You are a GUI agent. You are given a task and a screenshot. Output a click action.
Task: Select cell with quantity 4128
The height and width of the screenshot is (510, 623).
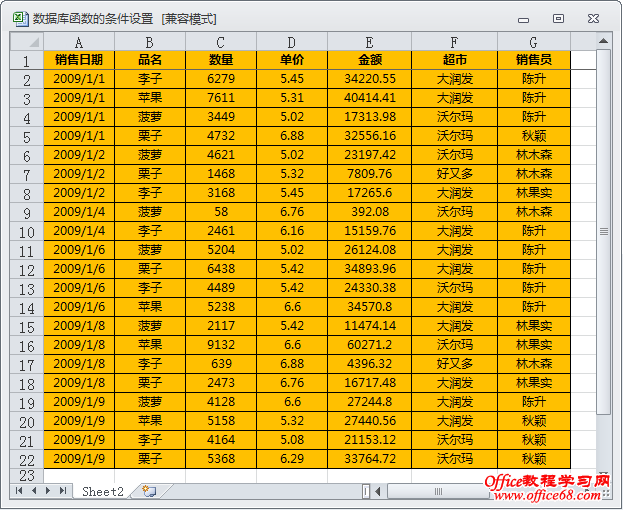click(x=221, y=402)
